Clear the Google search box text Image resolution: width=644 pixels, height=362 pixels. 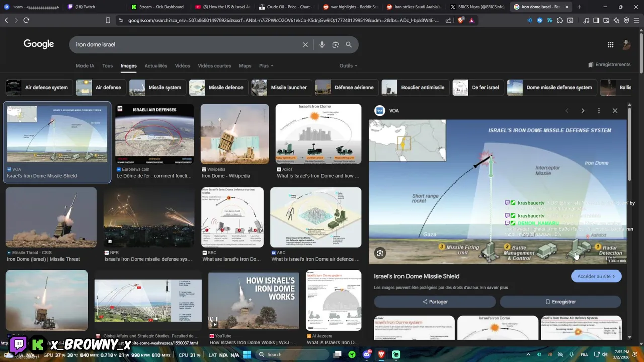305,45
